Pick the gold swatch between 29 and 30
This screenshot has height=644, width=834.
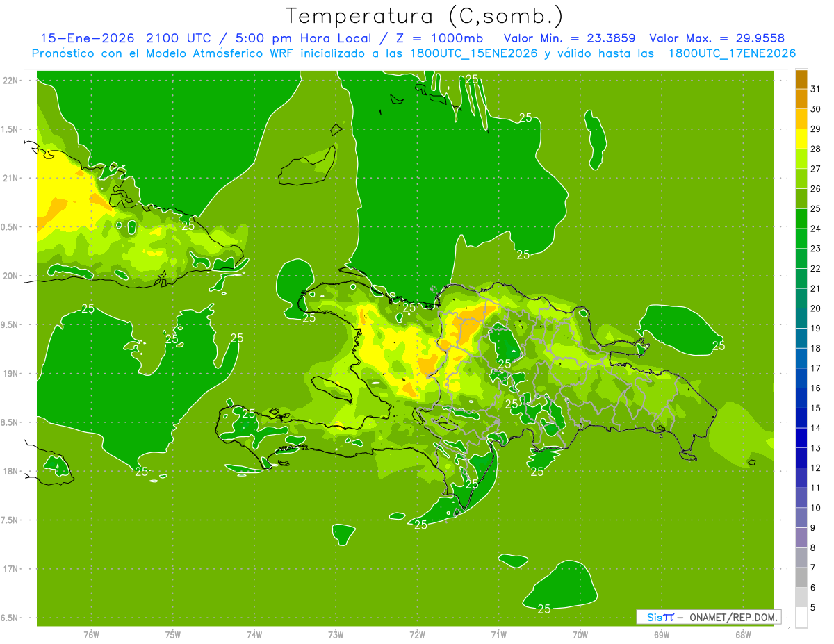[x=801, y=119]
